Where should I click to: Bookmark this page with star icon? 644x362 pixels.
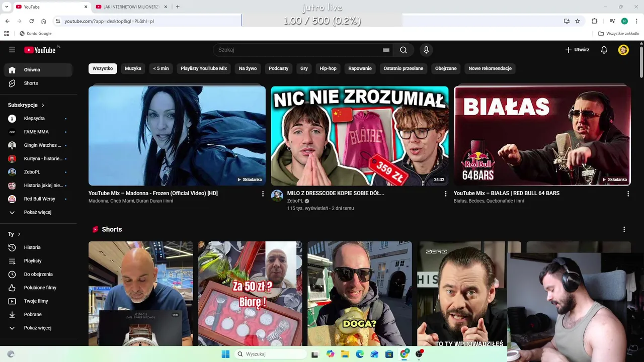578,21
